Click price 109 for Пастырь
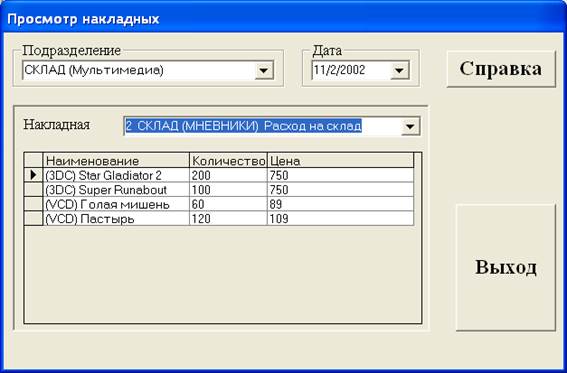Image resolution: width=567 pixels, height=373 pixels. 340,219
